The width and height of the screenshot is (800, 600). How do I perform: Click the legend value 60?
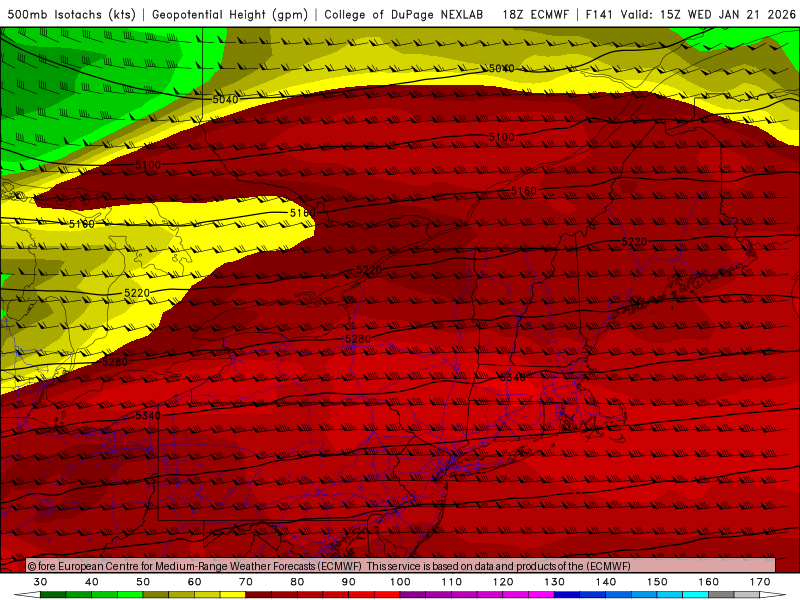tap(194, 582)
